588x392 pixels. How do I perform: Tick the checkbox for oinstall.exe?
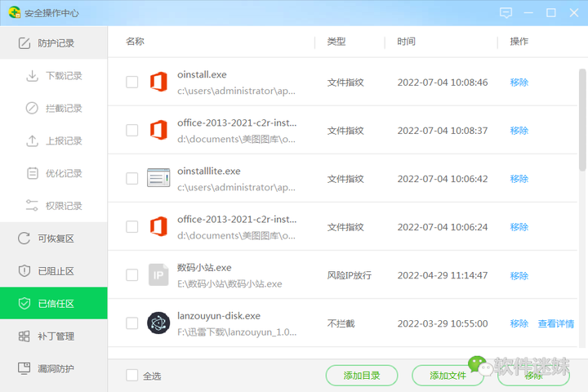(132, 82)
